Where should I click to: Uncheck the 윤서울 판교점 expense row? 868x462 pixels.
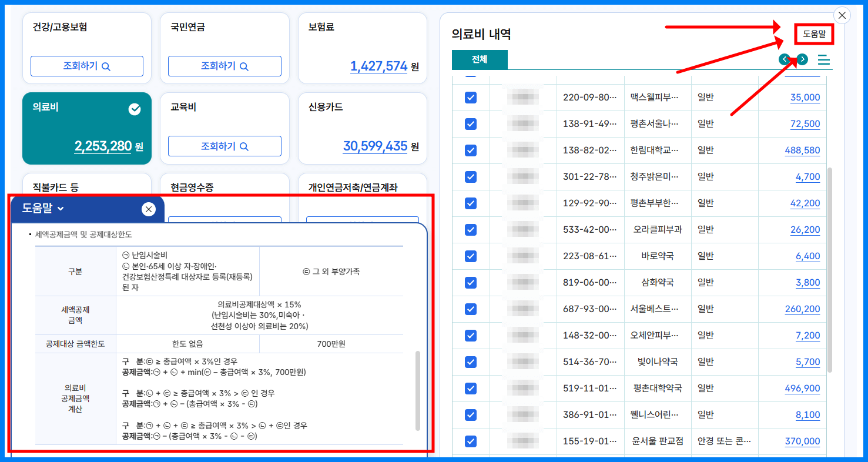click(x=470, y=441)
